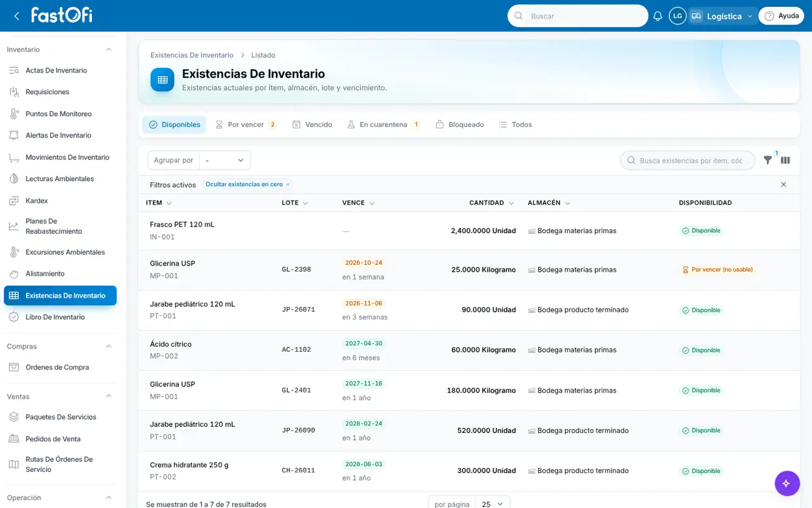Go to Requisiciones in sidebar

[x=60, y=92]
